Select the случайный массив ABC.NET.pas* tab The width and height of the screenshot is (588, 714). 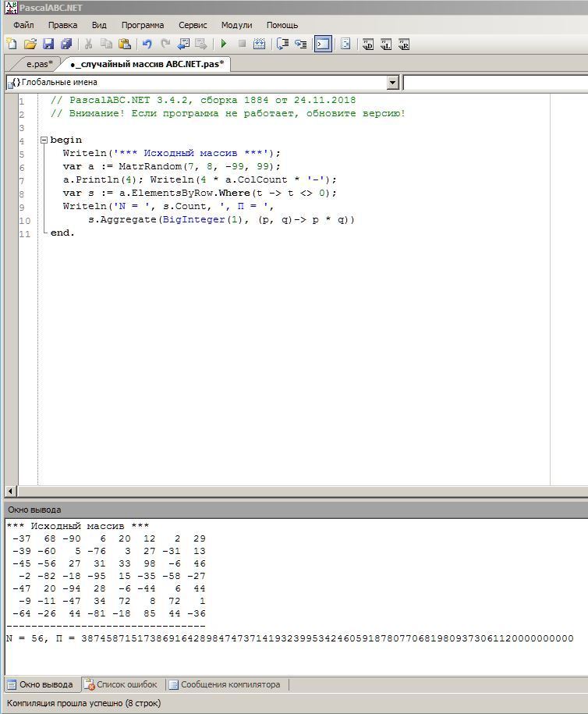pos(147,64)
